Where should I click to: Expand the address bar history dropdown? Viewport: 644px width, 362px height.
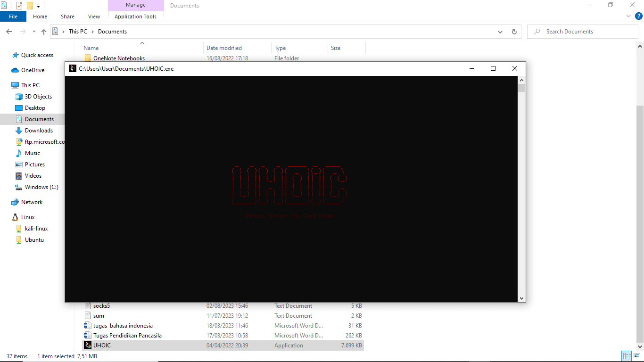[x=500, y=31]
